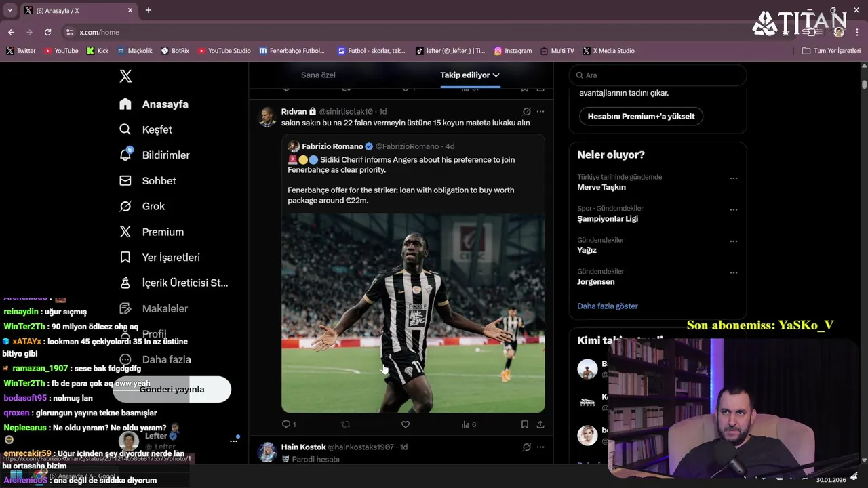Open Twitter bookmark
The width and height of the screenshot is (868, 488).
click(21, 51)
